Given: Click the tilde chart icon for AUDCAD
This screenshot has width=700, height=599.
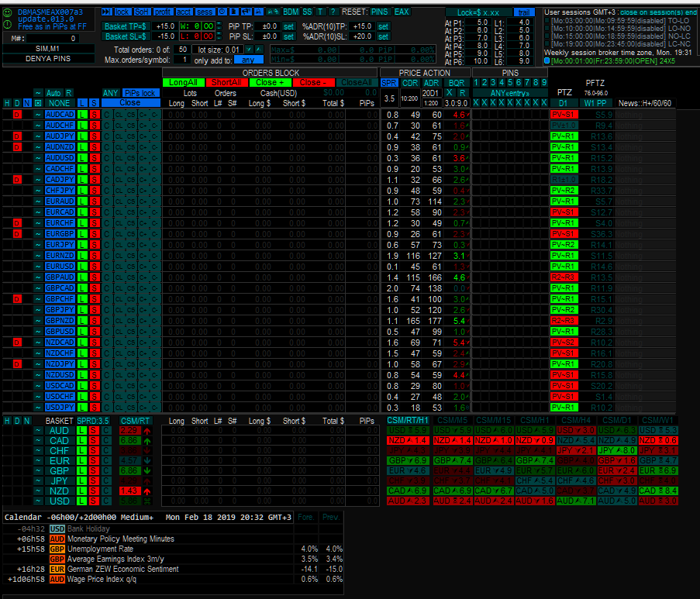Looking at the screenshot, I should 38,115.
